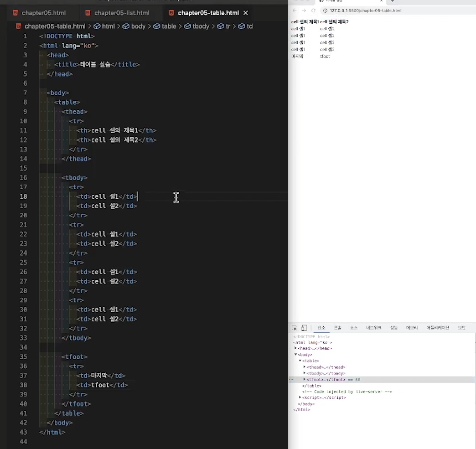
Task: Open the 메모리 (Memory) DevTools tab
Action: tap(412, 328)
